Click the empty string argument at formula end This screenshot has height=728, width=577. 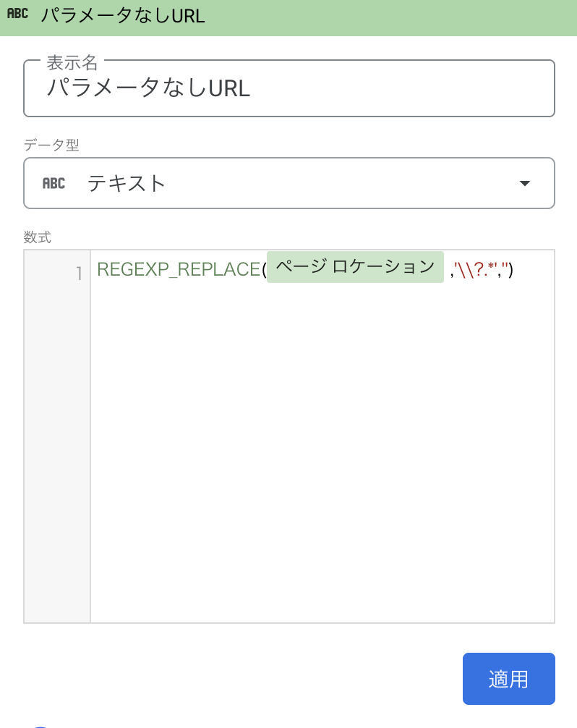tap(504, 268)
